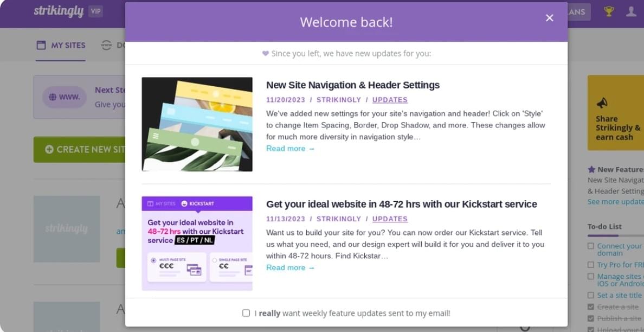
Task: Close the Welcome back dialog
Action: [550, 18]
